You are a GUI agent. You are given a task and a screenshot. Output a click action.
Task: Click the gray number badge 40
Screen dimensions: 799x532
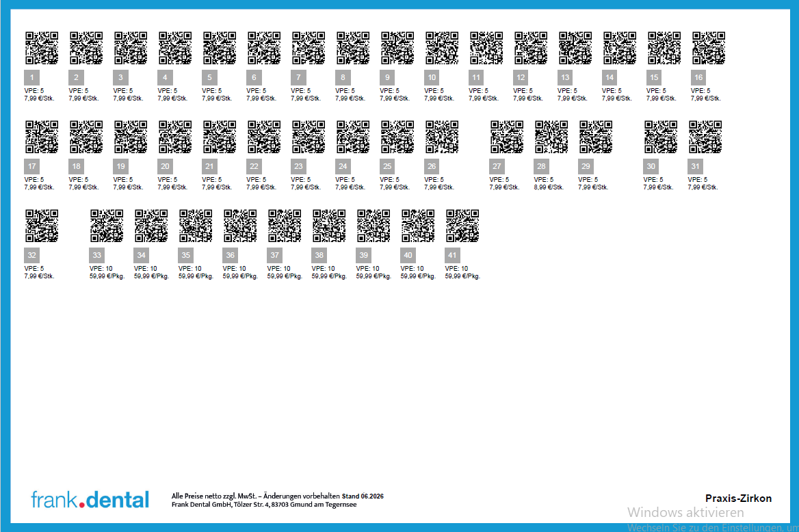click(408, 255)
